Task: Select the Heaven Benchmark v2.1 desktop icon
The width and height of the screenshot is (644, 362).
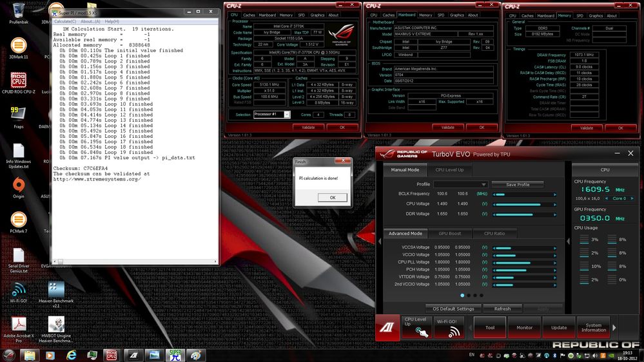Action: pos(56,295)
